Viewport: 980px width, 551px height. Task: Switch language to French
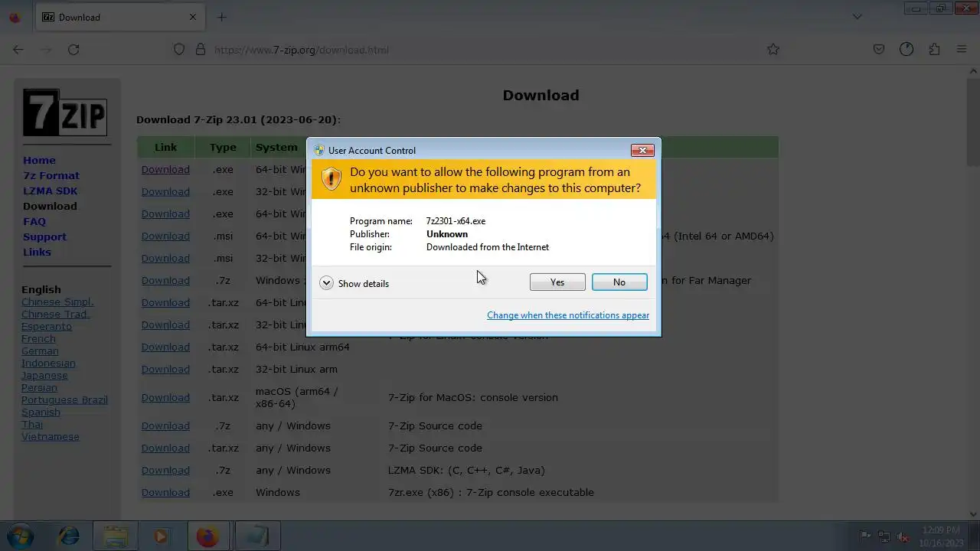38,338
